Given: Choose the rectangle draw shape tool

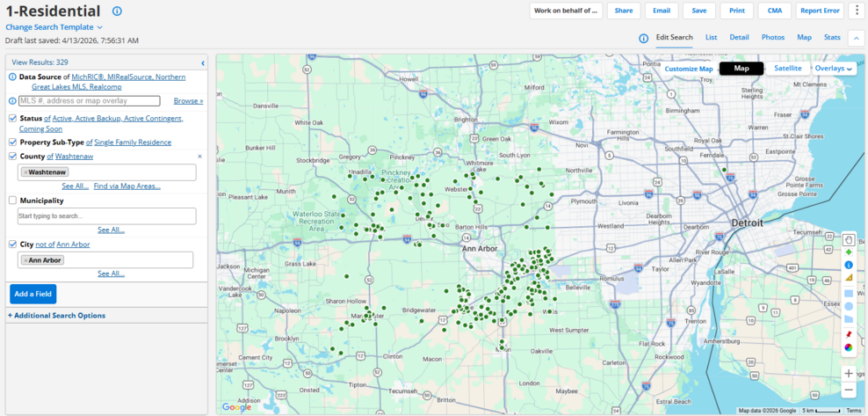Looking at the screenshot, I should click(x=849, y=293).
